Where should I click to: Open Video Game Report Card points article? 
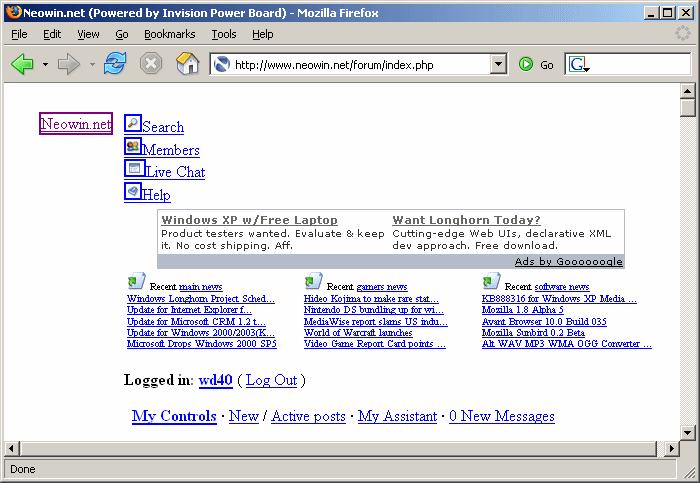(x=375, y=344)
